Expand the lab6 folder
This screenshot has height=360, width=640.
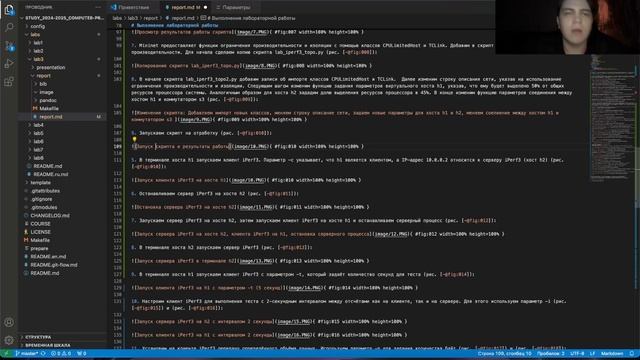[38, 141]
